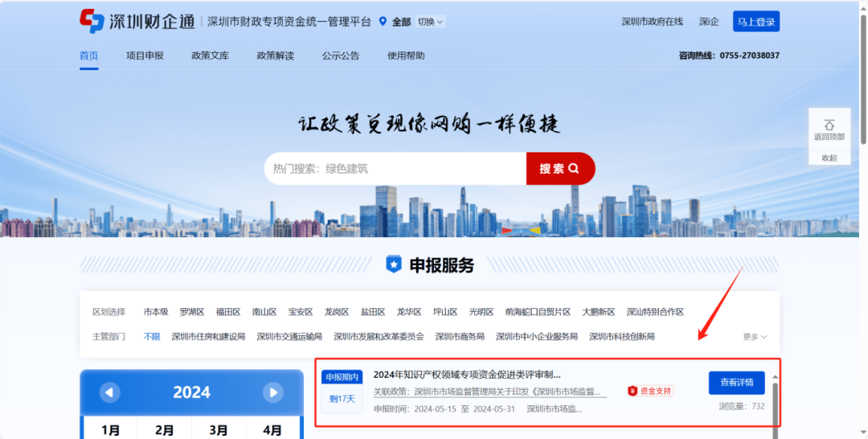
Task: Open 深圳市政府在线 link
Action: pyautogui.click(x=652, y=22)
